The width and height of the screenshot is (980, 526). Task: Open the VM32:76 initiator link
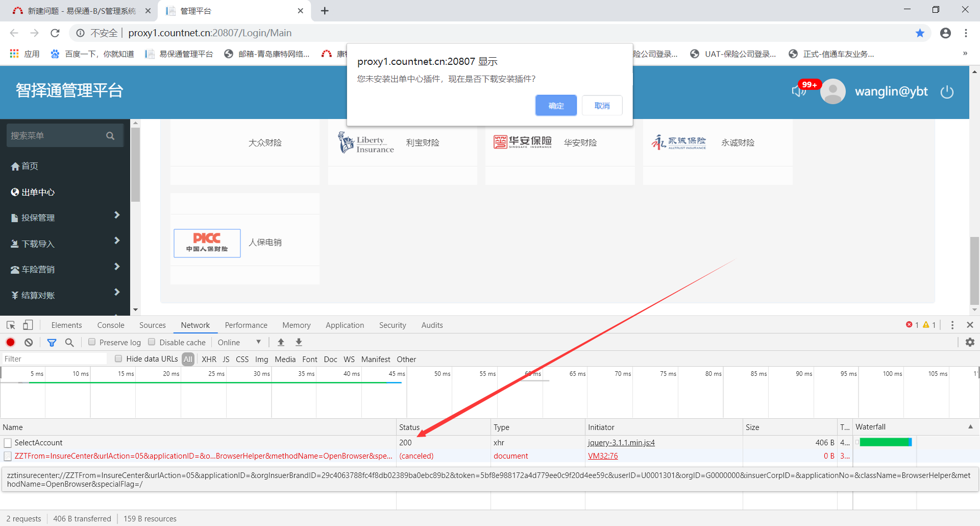(x=603, y=456)
